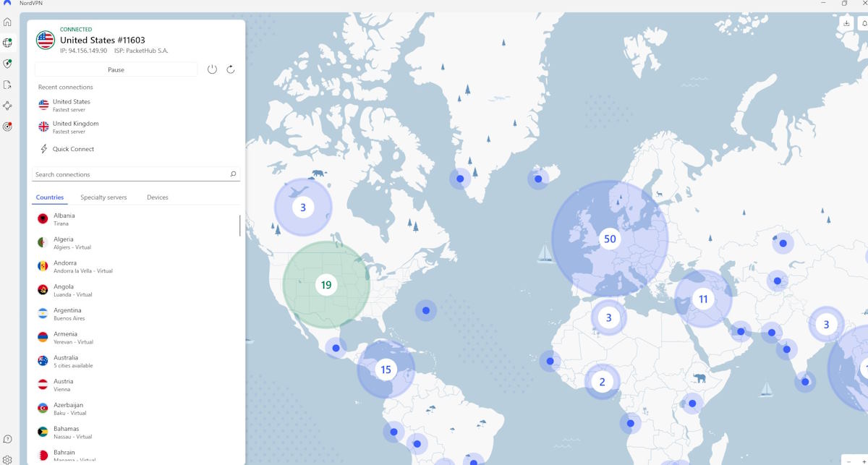
Task: Open the Dark Web Monitor target icon
Action: pyautogui.click(x=7, y=127)
